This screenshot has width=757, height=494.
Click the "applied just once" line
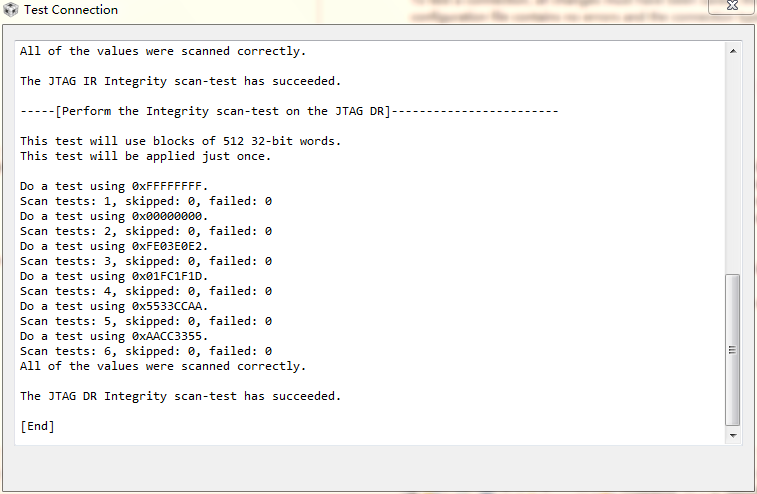tap(145, 156)
